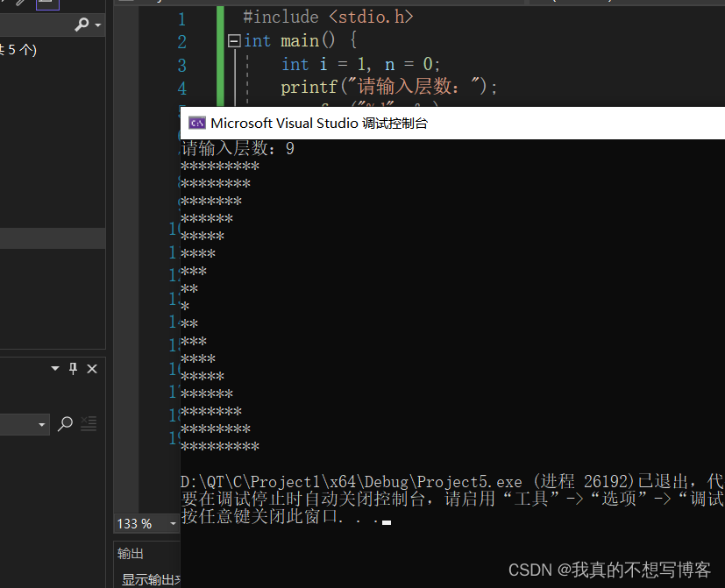Screen dimensions: 725x588
Task: Close the lower-left tool panel
Action: click(x=92, y=368)
